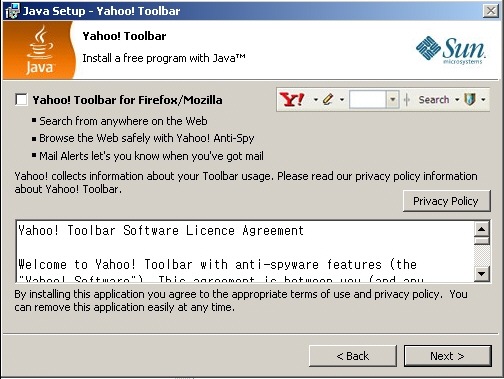Screen dimensions: 504x379
Task: Open the dropdown arrow next to Search
Action: (x=457, y=99)
